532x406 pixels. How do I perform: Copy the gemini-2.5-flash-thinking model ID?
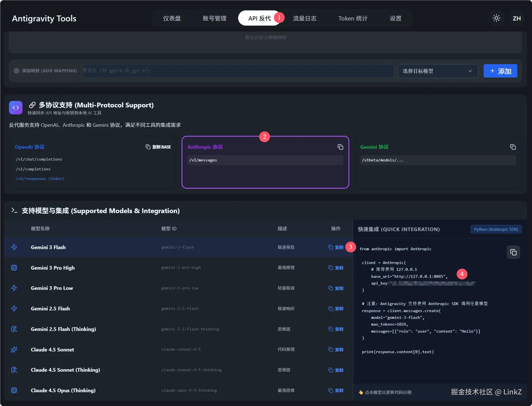336,329
